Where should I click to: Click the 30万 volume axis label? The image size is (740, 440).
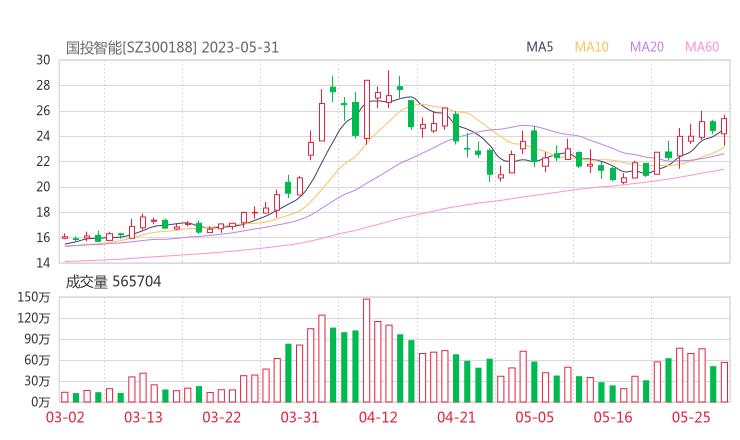pyautogui.click(x=37, y=381)
